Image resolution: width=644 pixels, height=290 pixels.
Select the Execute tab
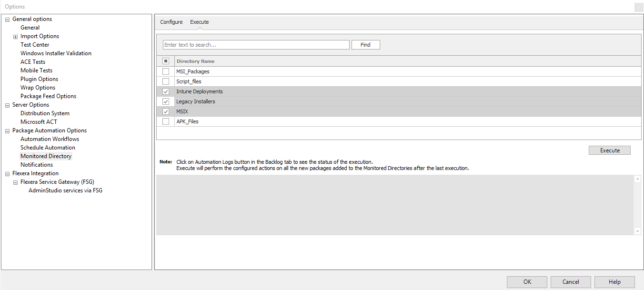[x=199, y=22]
